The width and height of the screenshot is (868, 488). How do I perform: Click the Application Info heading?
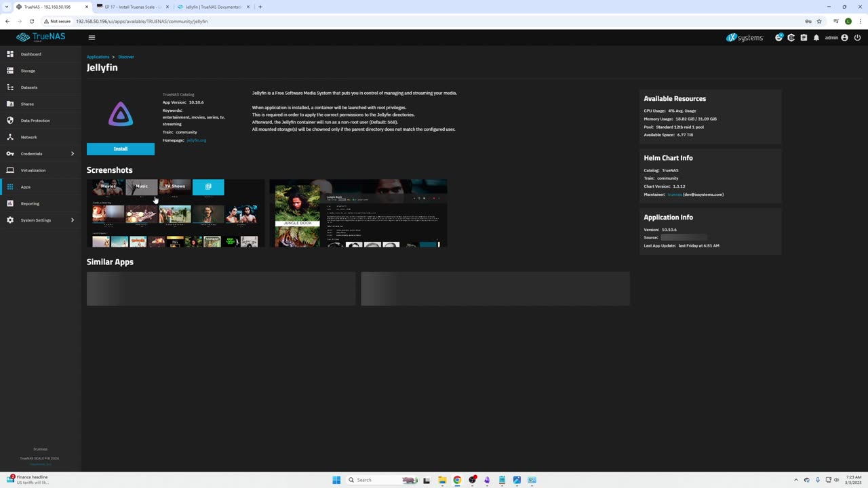click(668, 218)
